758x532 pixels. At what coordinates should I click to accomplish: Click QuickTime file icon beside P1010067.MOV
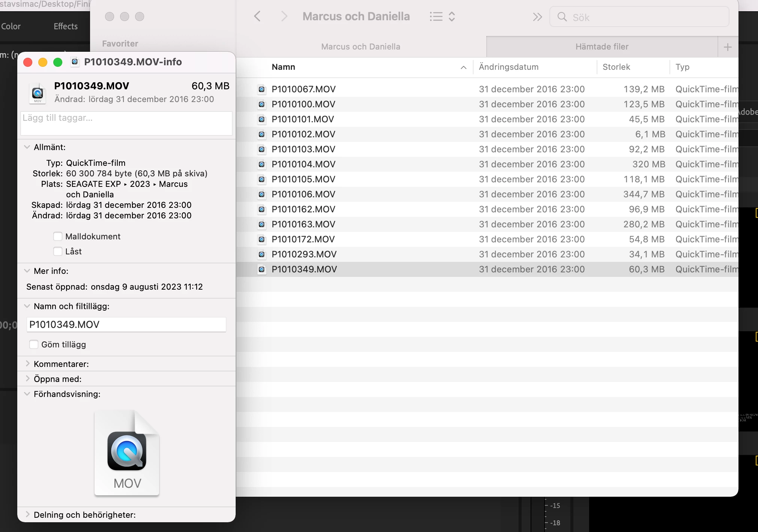262,89
